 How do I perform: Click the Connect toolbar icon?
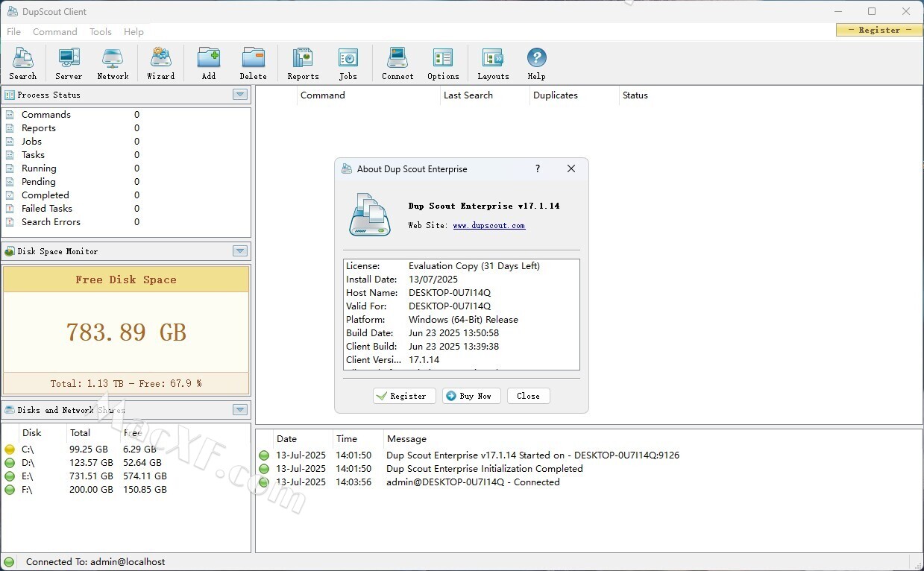(397, 63)
